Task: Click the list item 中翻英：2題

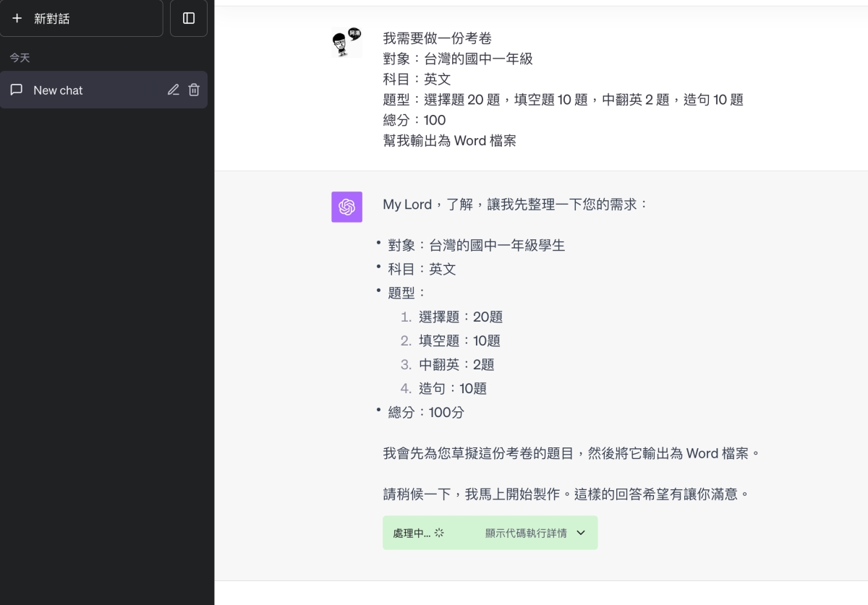Action: [x=456, y=364]
